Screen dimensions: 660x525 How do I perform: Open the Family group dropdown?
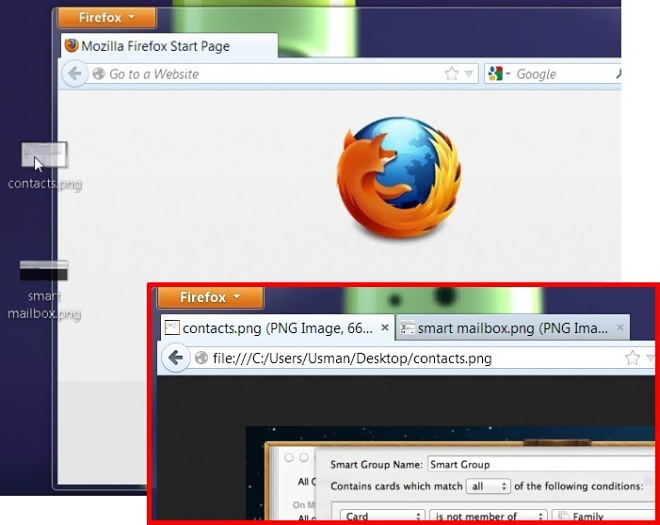click(x=604, y=516)
